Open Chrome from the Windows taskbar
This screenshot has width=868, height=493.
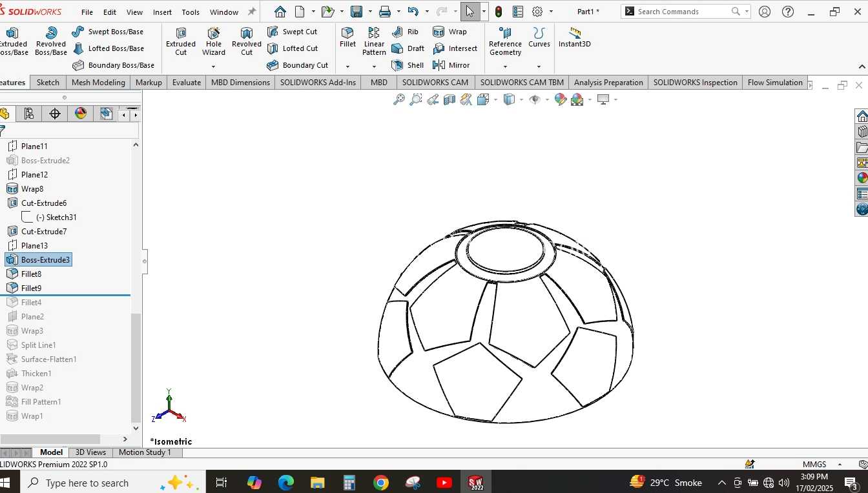click(x=381, y=483)
